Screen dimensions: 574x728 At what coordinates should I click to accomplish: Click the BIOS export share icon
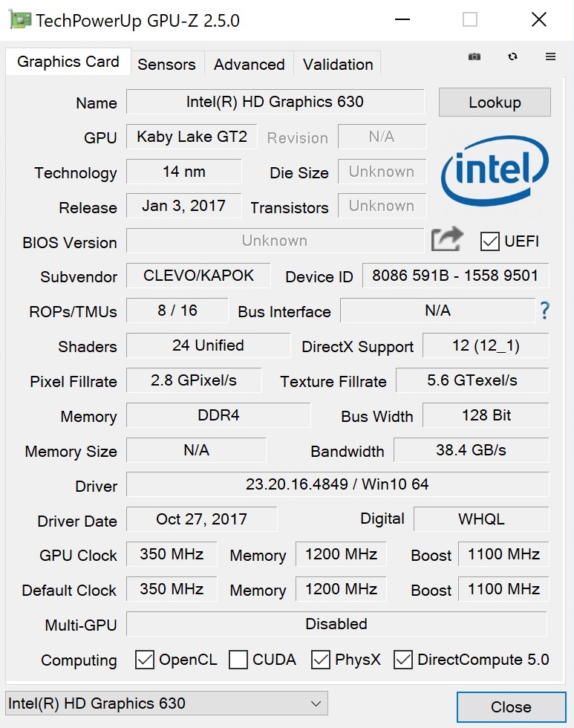pyautogui.click(x=447, y=240)
